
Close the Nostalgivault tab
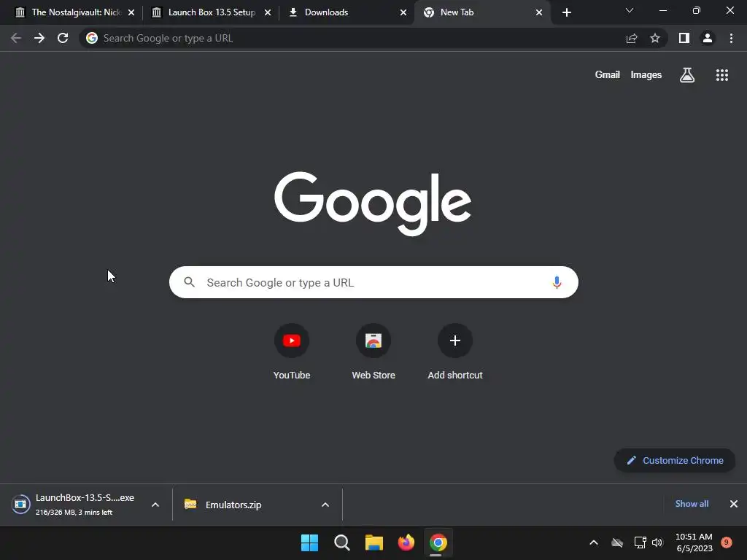pos(131,12)
